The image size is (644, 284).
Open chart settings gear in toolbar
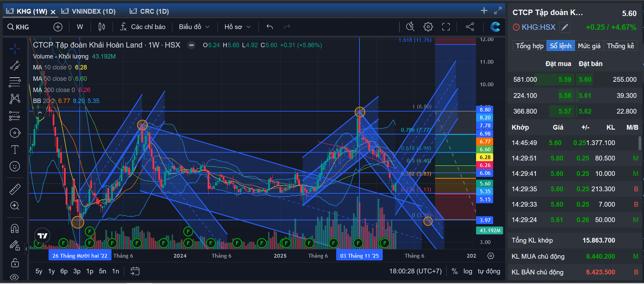pos(428,27)
